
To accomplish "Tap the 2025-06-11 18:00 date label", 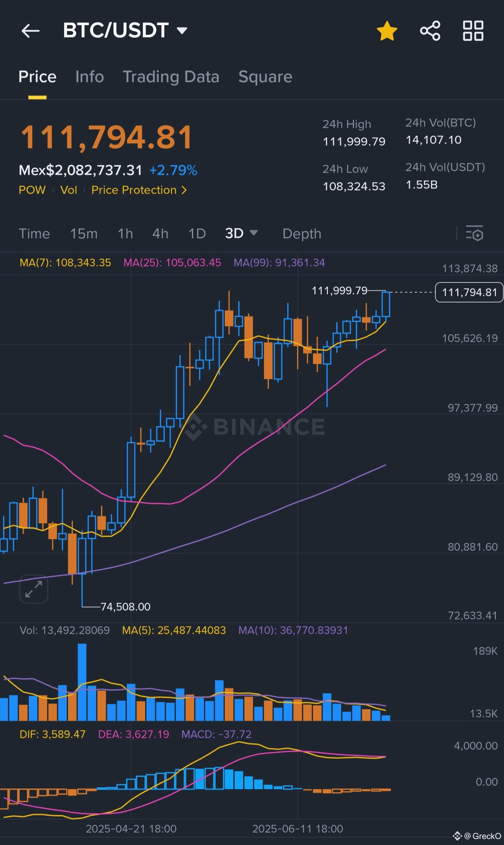I will [x=297, y=829].
